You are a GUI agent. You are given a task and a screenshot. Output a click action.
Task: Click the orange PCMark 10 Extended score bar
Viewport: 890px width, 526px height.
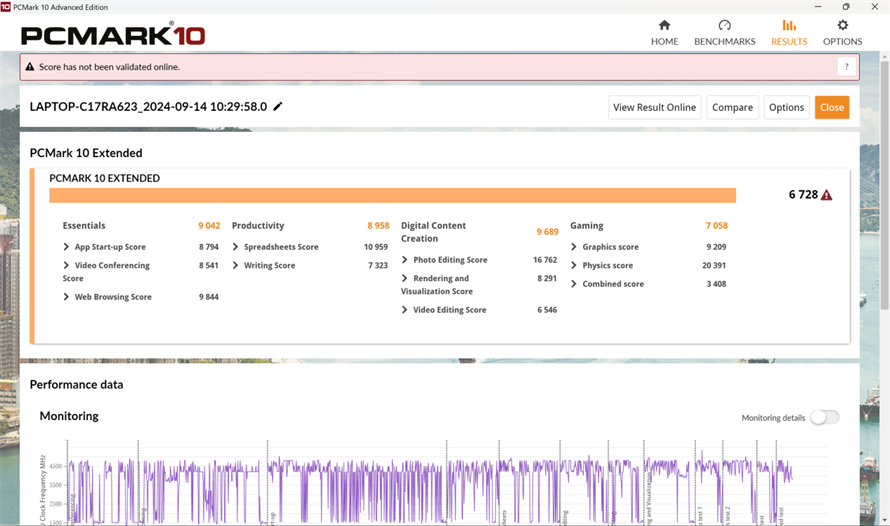click(392, 195)
